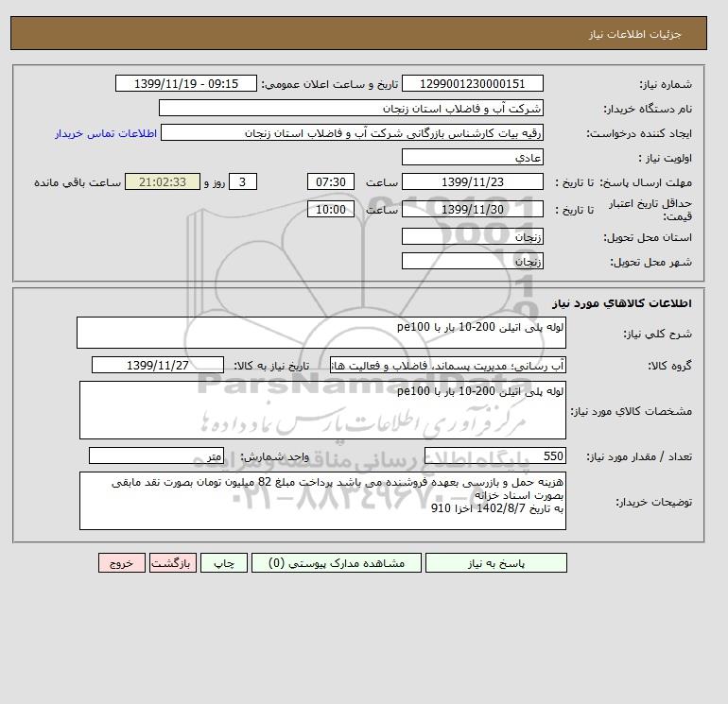
Task: Click the 'بازگشت' back button
Action: click(173, 563)
